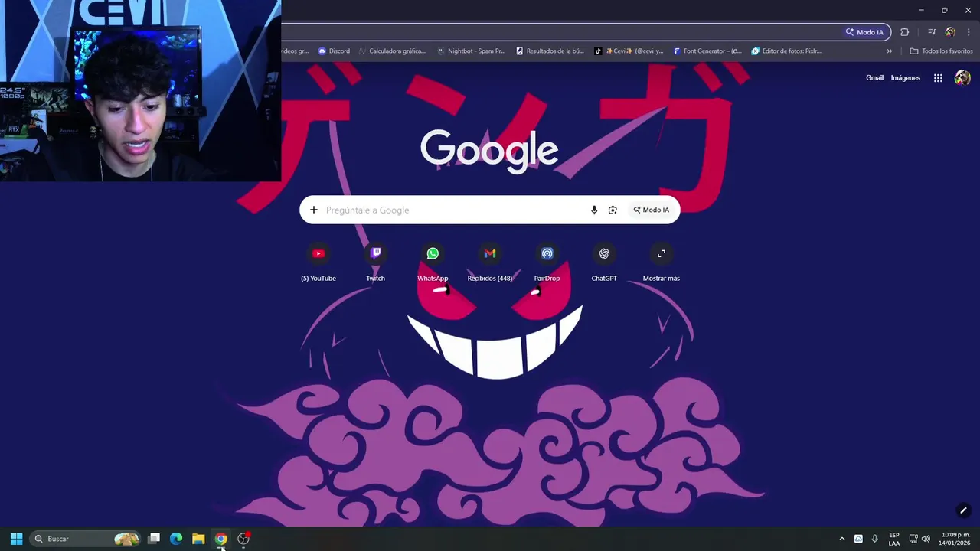The height and width of the screenshot is (551, 980).
Task: Open the Gmail Recibidos (448) shortcut
Action: click(x=490, y=262)
